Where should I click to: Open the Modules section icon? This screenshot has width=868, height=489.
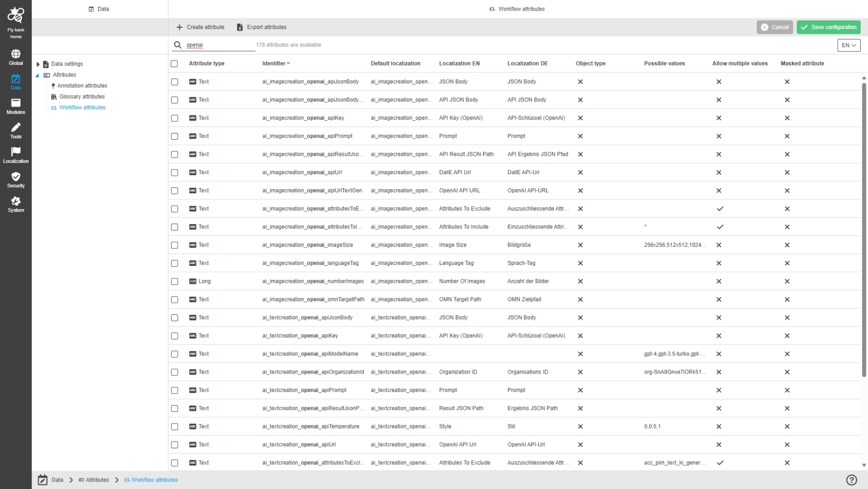16,103
